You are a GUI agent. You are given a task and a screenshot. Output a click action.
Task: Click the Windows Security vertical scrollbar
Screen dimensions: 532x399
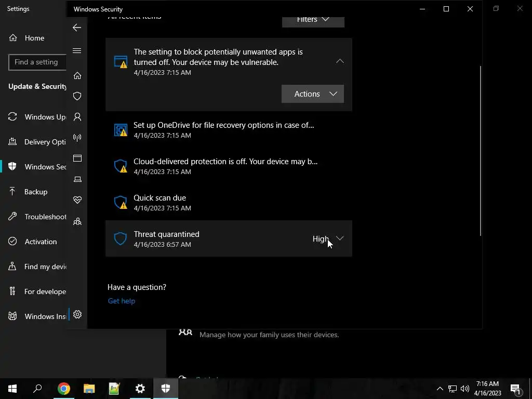480,151
